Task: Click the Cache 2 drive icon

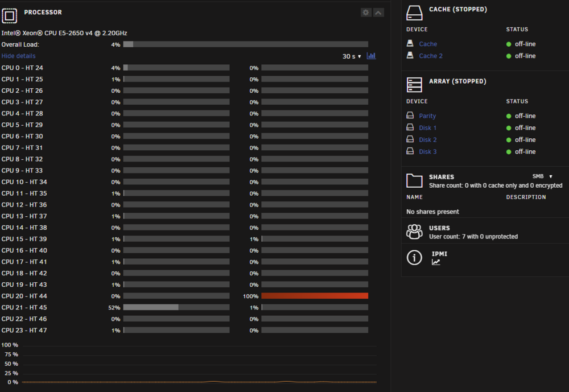Action: [410, 55]
